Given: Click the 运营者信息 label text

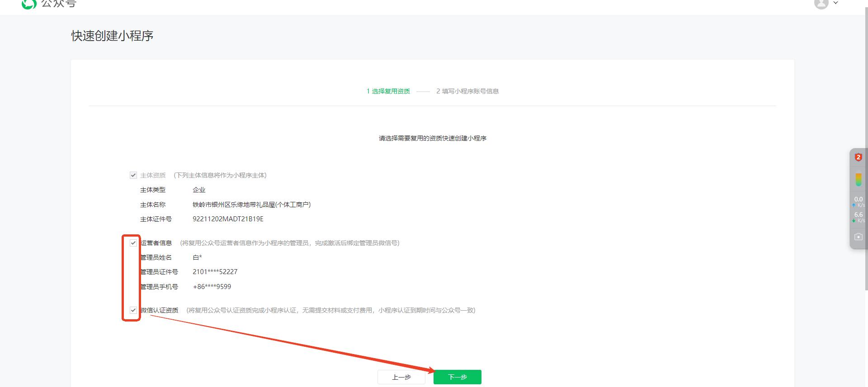Looking at the screenshot, I should (156, 243).
